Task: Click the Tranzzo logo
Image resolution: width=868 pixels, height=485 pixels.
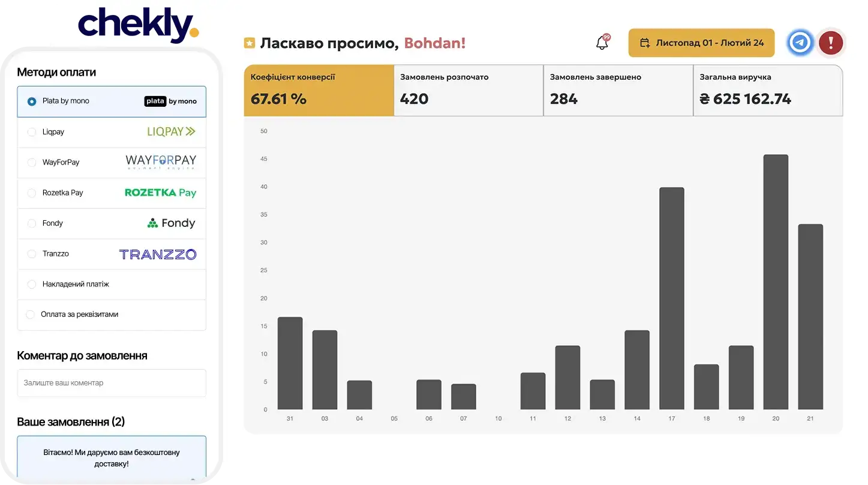Action: [x=158, y=255]
